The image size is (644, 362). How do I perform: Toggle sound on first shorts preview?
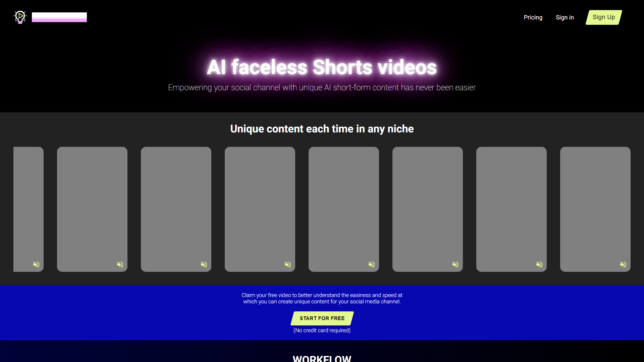click(x=36, y=264)
